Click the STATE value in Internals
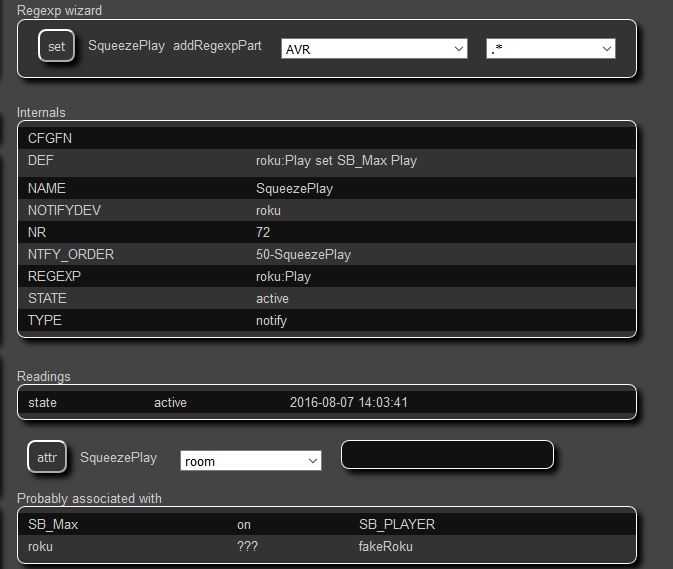Image resolution: width=673 pixels, height=569 pixels. (x=273, y=298)
